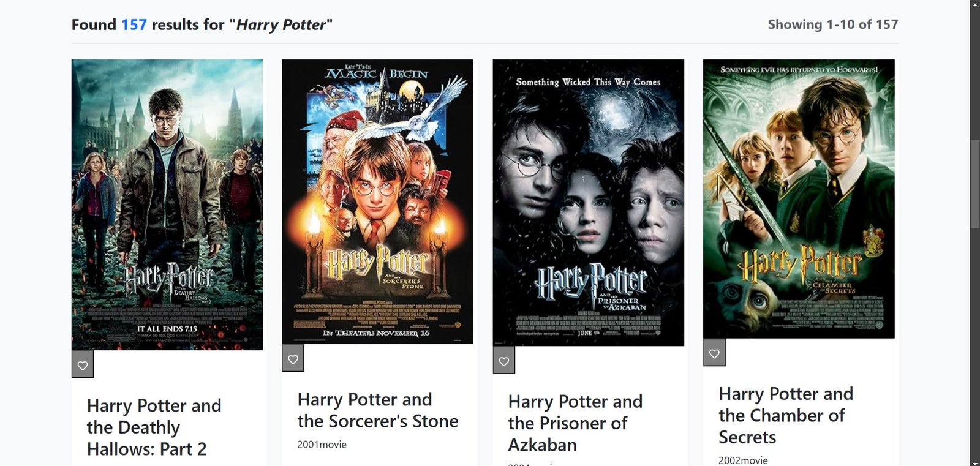Click the '2001movie' label under Sorcerer's Stone
The image size is (980, 466).
pyautogui.click(x=322, y=445)
